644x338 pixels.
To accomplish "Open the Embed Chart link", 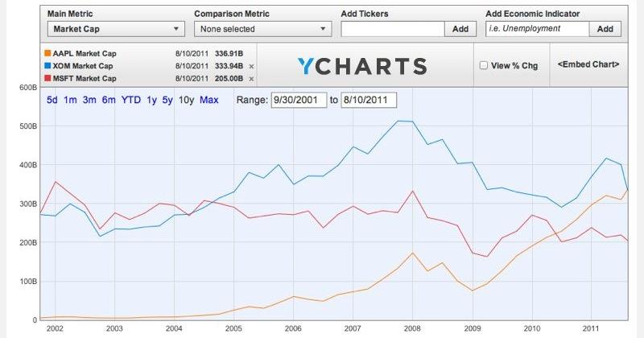I will tap(588, 64).
